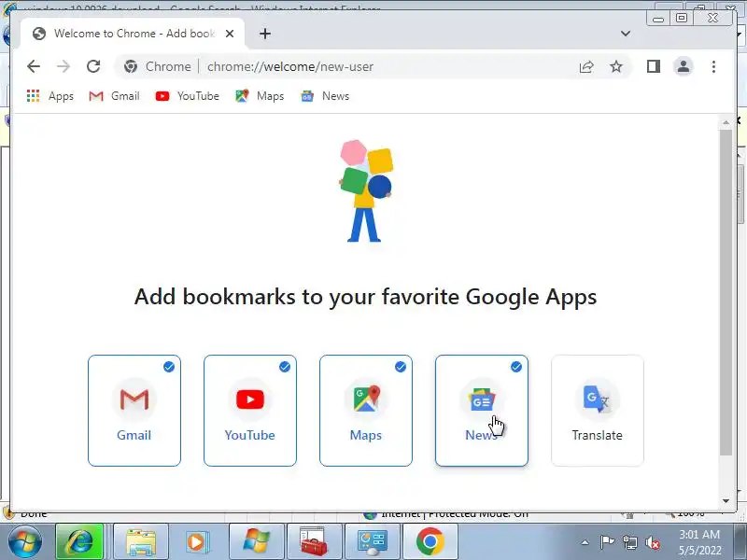The width and height of the screenshot is (747, 560).
Task: Click the vertical scrollbar thumb
Action: pyautogui.click(x=726, y=292)
